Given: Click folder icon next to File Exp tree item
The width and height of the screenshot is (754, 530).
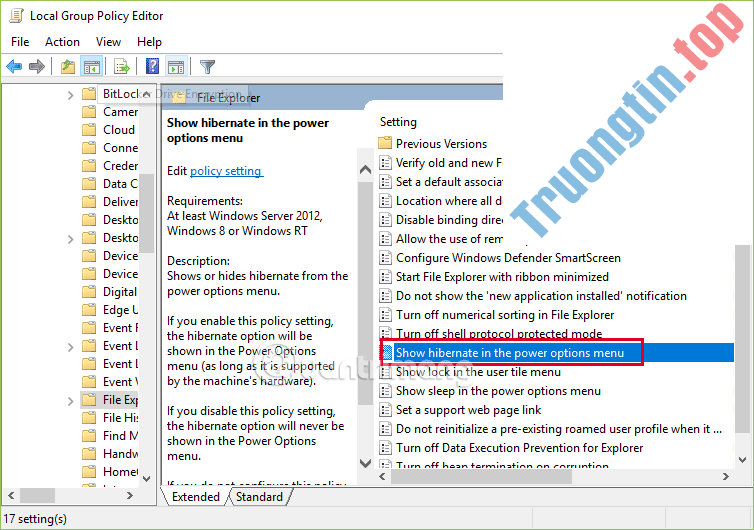Looking at the screenshot, I should point(89,400).
